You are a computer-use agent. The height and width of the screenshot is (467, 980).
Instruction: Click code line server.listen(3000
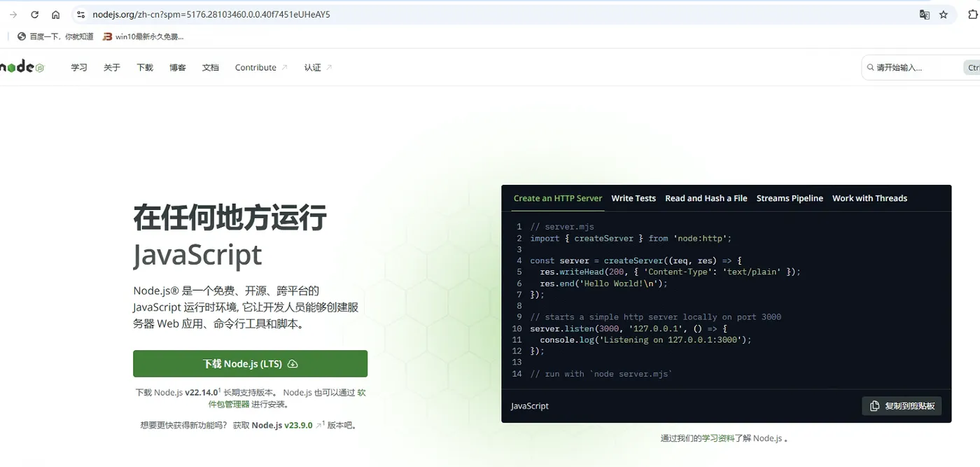(629, 328)
